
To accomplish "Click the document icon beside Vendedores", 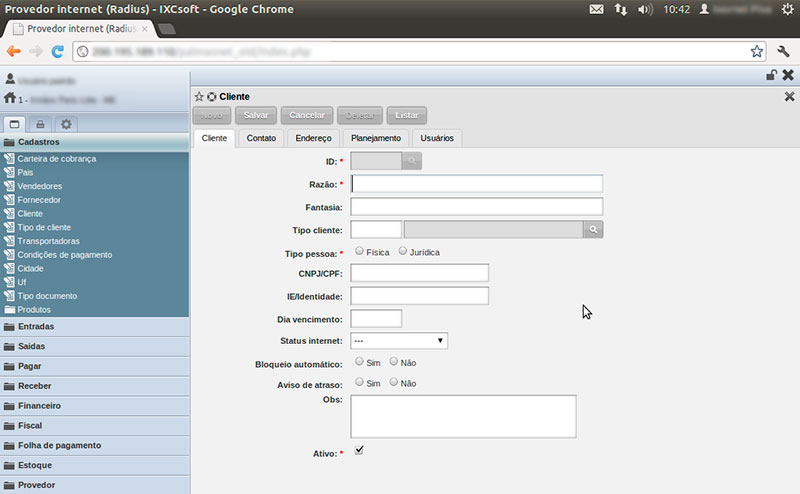I will (x=9, y=186).
